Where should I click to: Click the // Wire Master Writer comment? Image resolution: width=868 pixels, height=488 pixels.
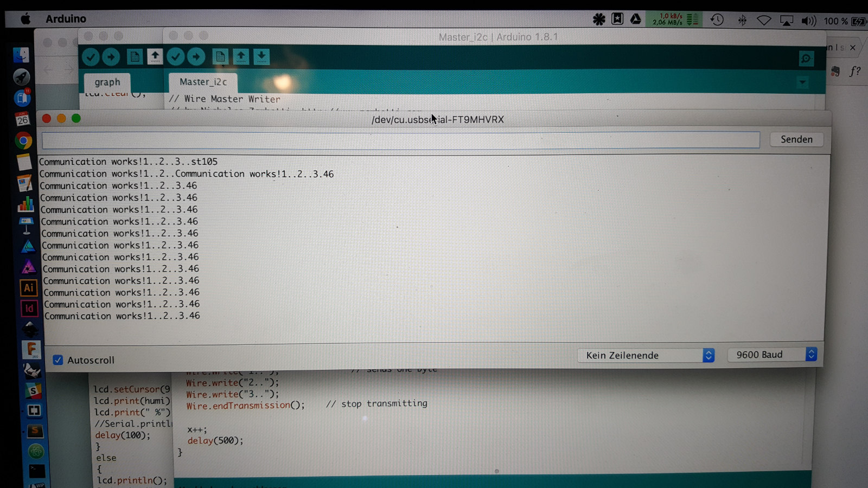point(225,99)
